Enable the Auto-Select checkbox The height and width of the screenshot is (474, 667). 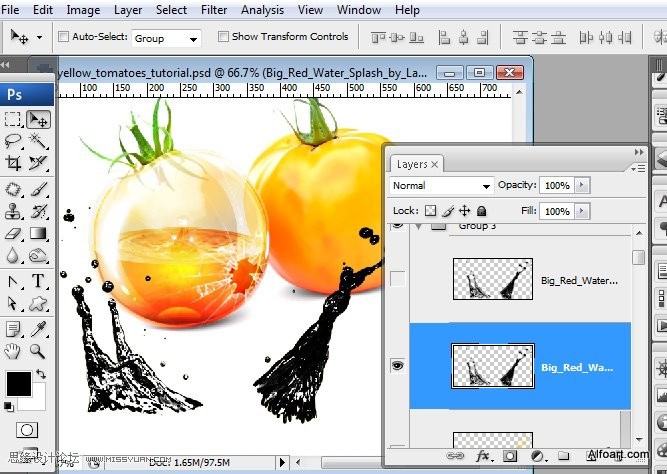63,37
